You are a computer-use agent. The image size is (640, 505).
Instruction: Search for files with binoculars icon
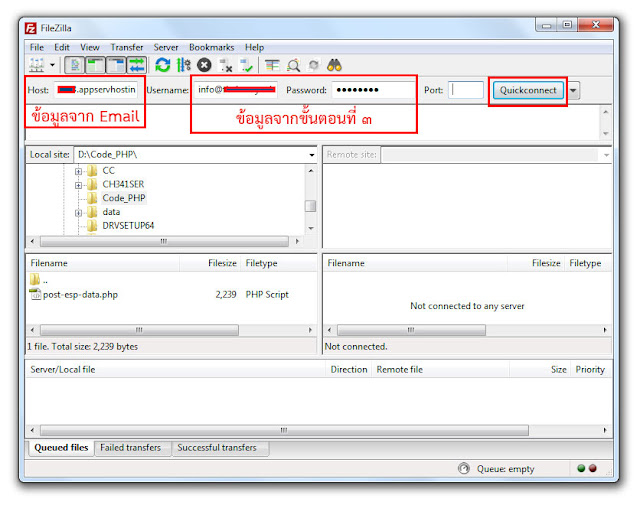[334, 65]
